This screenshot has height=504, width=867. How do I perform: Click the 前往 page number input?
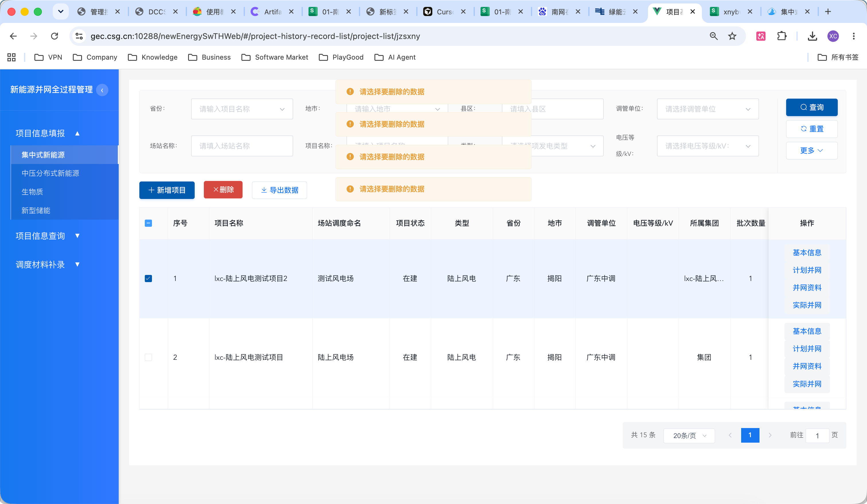tap(817, 436)
